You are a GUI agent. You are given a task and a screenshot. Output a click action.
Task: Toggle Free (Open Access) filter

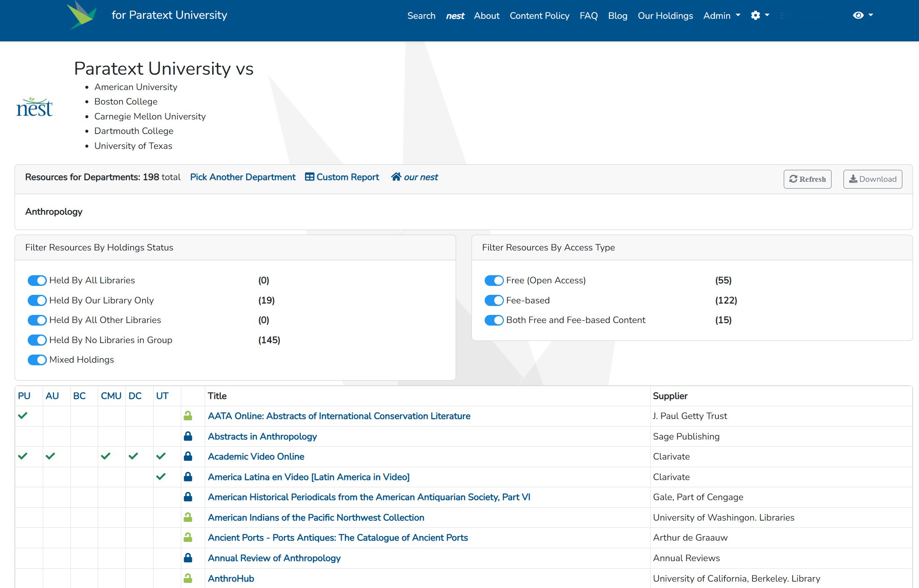pyautogui.click(x=494, y=280)
